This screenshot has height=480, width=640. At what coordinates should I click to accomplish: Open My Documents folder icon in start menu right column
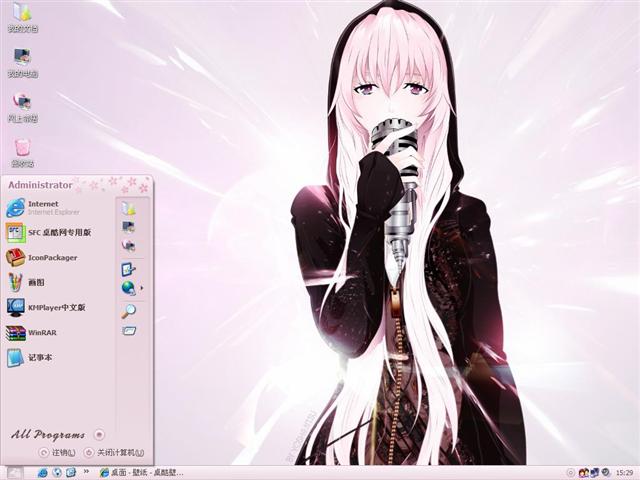[129, 209]
